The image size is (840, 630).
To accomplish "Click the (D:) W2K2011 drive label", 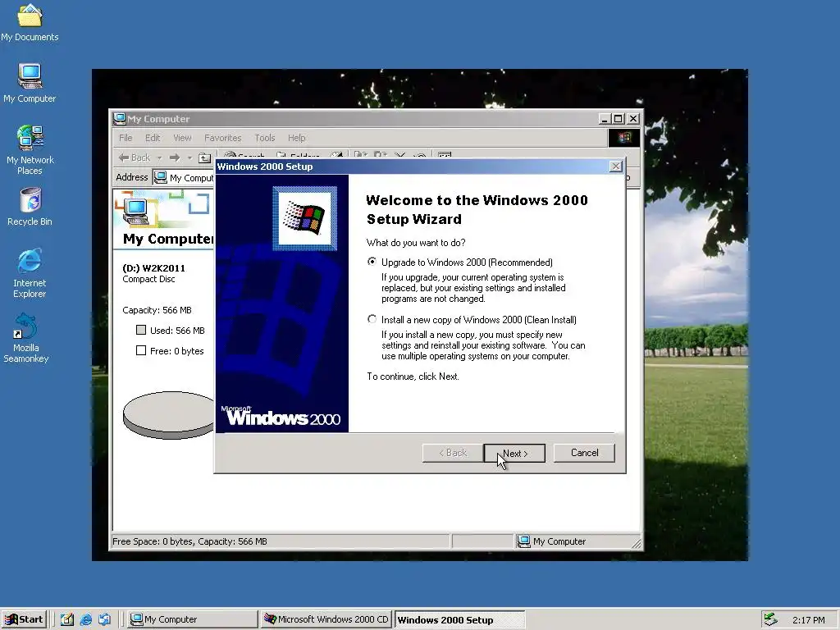I will [153, 268].
